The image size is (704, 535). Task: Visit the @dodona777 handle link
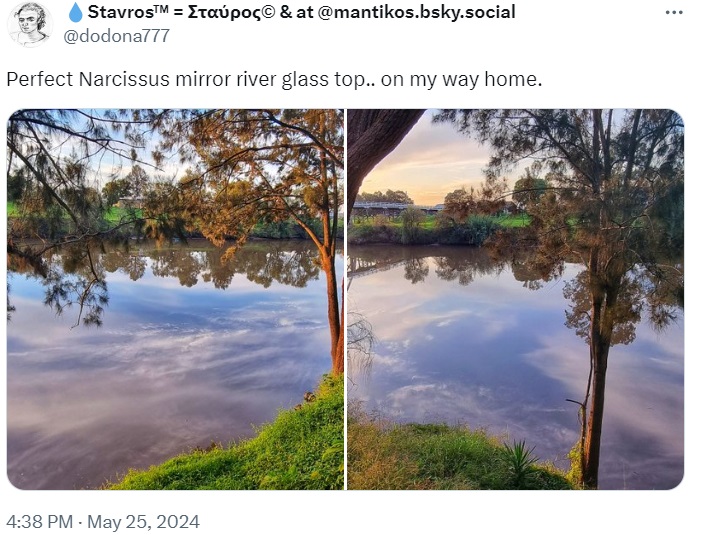click(x=117, y=37)
